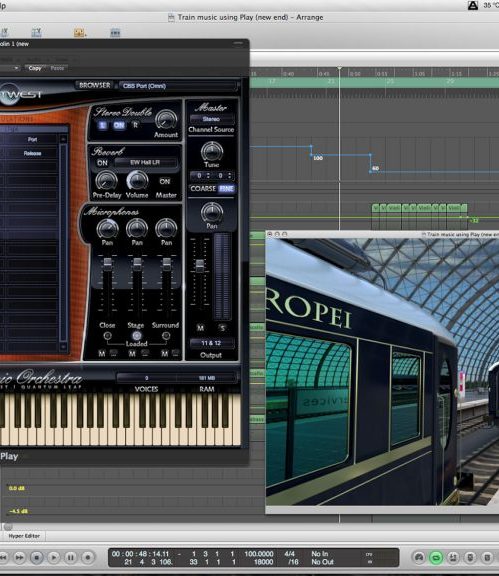Select COARSE tuning mode
The image size is (499, 576).
(x=203, y=188)
